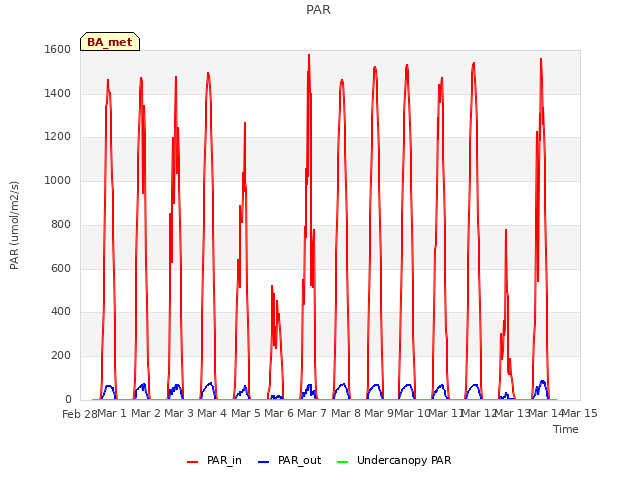Click the Mar 15 x-axis label
640x480 pixels.
(580, 413)
